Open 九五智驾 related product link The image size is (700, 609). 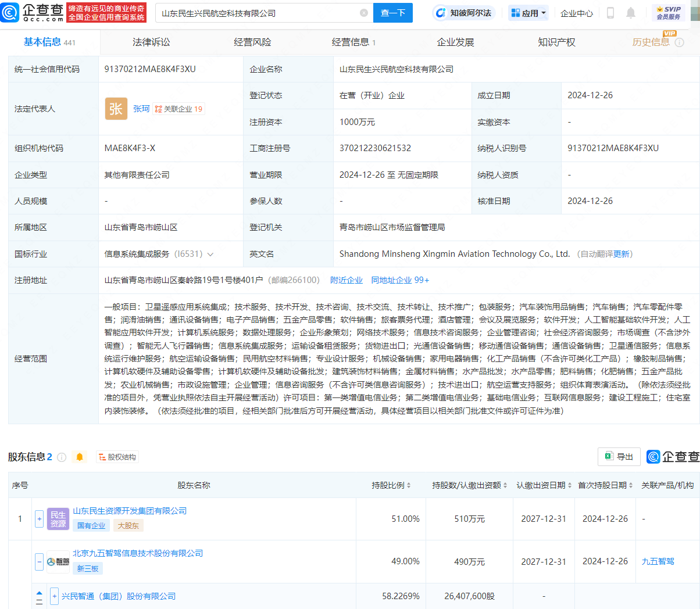point(658,561)
